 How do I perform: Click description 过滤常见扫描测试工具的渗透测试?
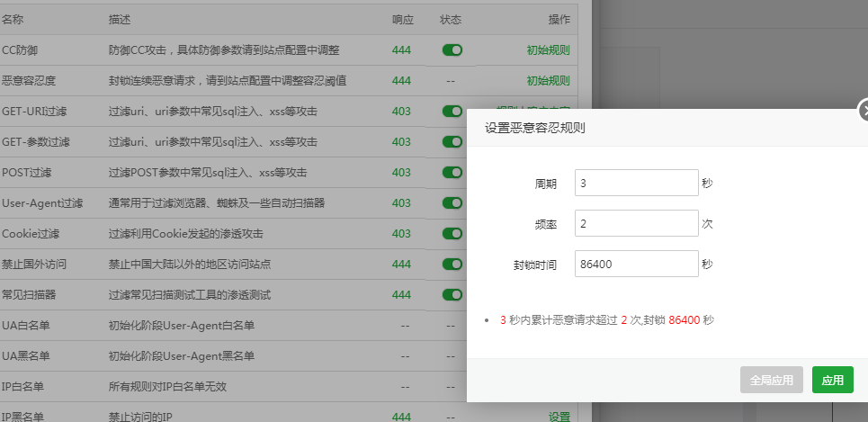tap(190, 294)
